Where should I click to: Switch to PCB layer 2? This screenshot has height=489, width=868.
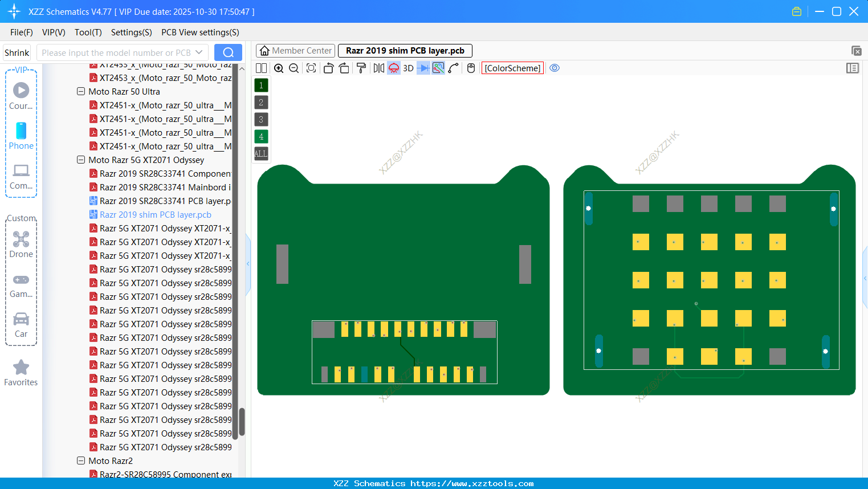click(x=260, y=102)
